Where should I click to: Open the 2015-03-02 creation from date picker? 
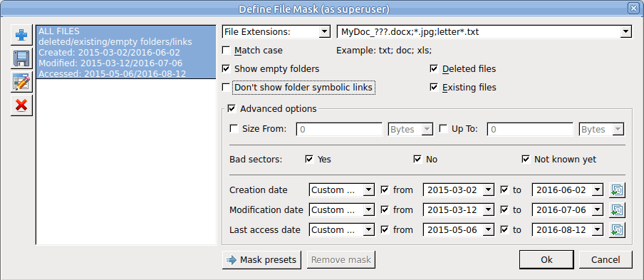coord(488,190)
